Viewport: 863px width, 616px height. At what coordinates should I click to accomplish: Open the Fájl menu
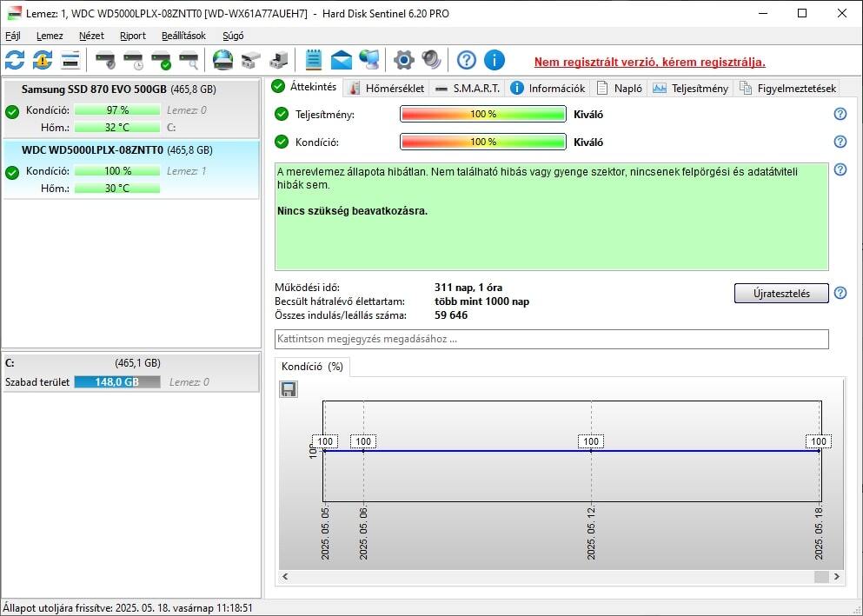[13, 36]
